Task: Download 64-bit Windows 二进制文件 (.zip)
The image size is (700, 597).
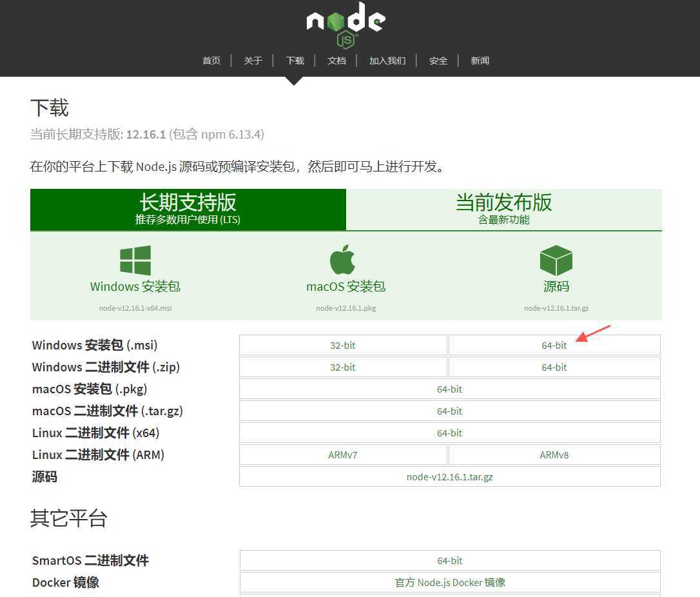Action: coord(554,367)
